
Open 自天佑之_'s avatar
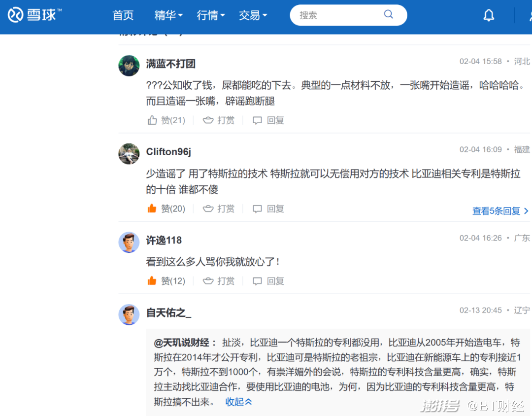(x=129, y=314)
